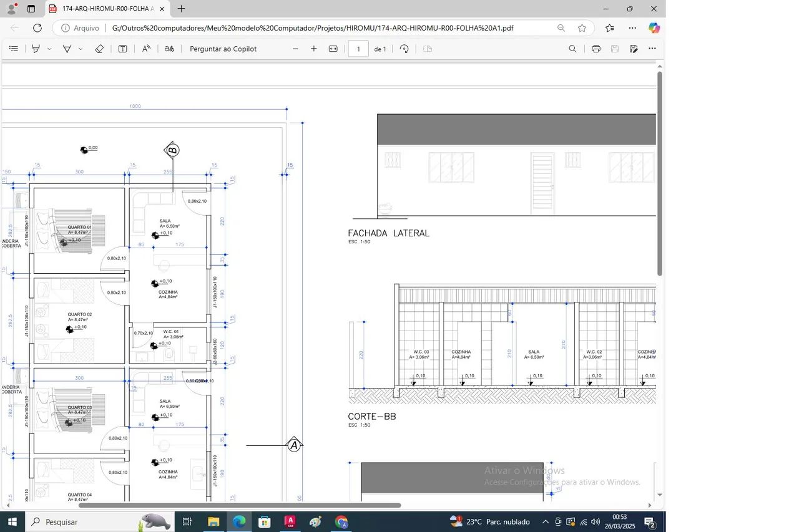This screenshot has height=532, width=799.
Task: Toggle read aloud in PDF toolbar
Action: point(146,49)
